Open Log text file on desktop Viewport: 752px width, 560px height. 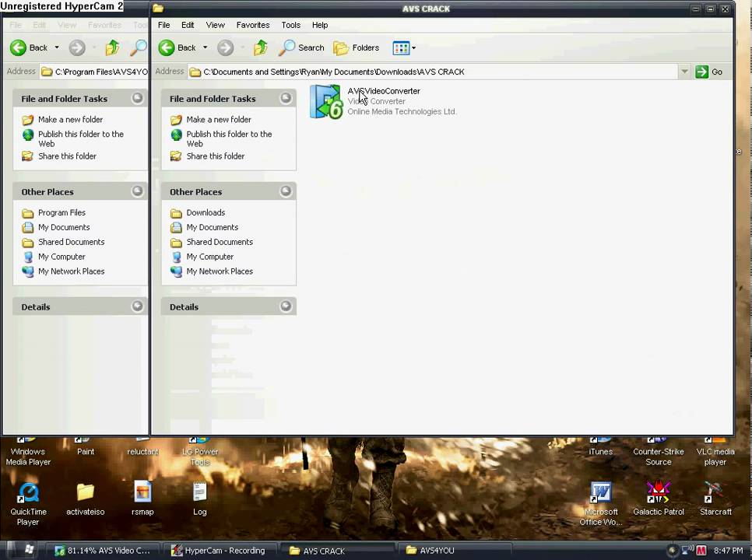[199, 499]
